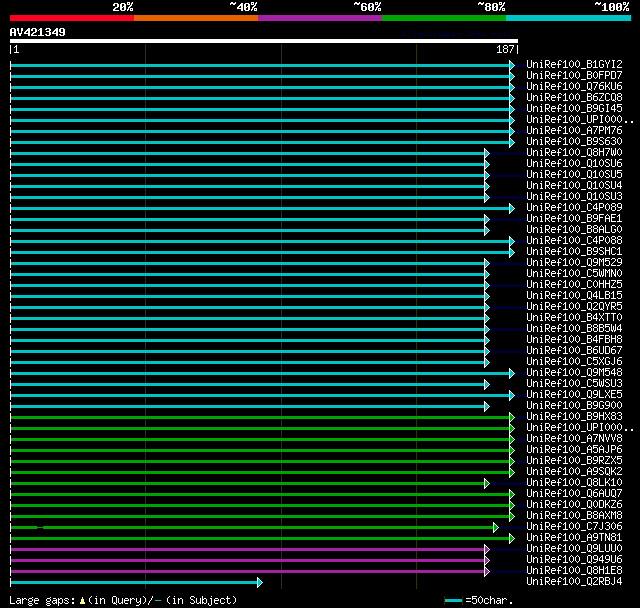Image resolution: width=640 pixels, height=608 pixels.
Task: Click the UniRef100_B8AXM8 label
Action: (574, 516)
